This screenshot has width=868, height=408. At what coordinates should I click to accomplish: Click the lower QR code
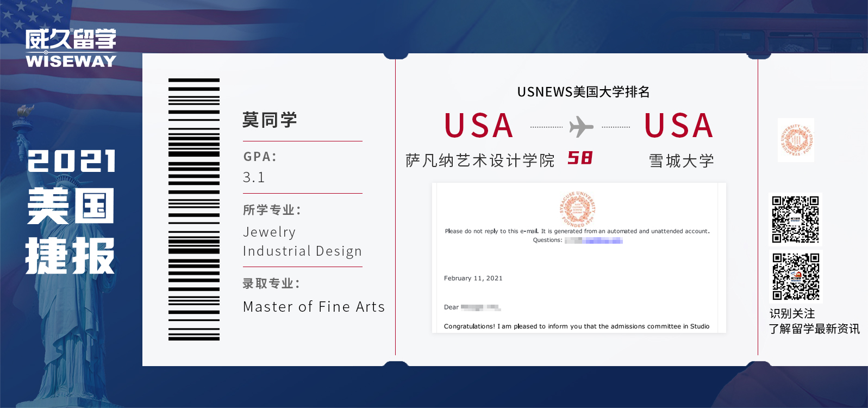(x=796, y=276)
